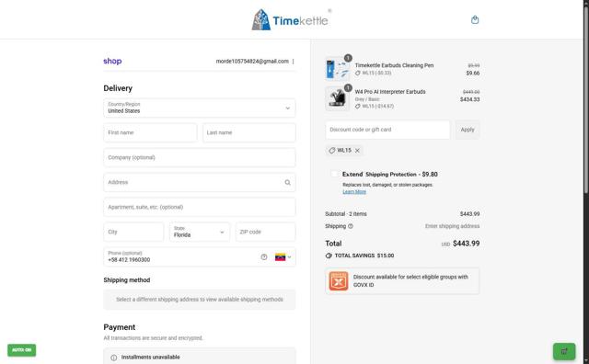Click the Installments unavailable info icon
The width and height of the screenshot is (589, 364).
click(114, 358)
